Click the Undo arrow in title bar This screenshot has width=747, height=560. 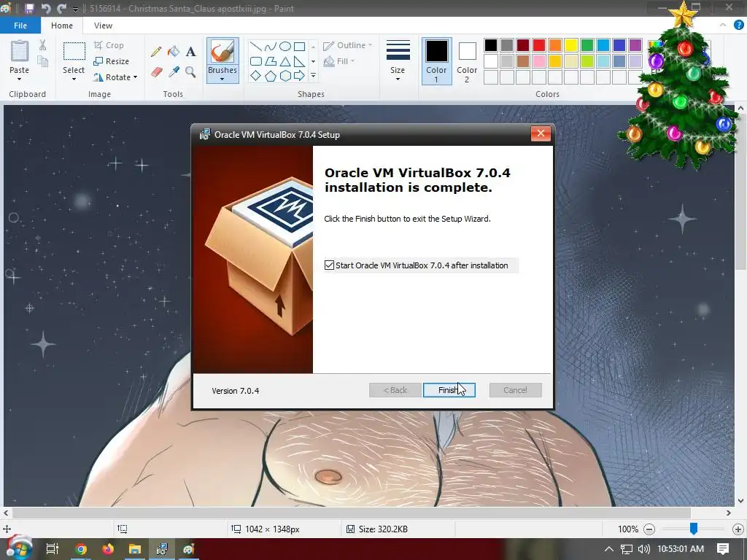coord(46,9)
